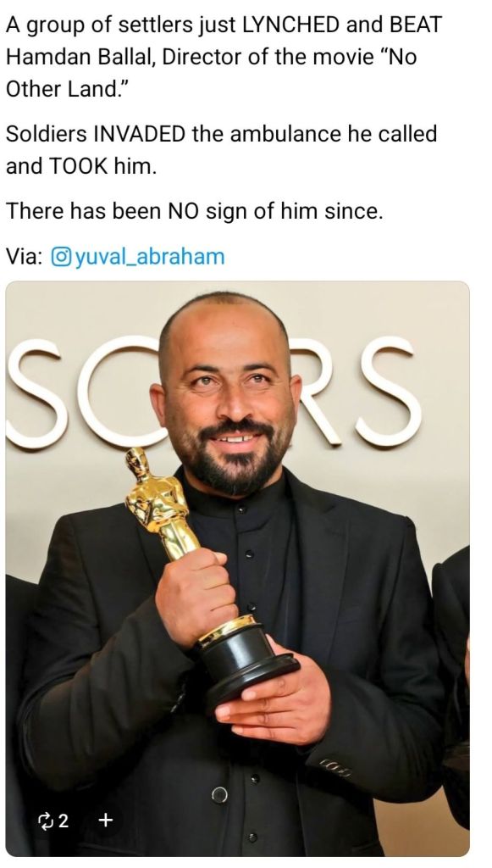The image size is (492, 868).
Task: Click the 'Via:' label text
Action: 25,256
